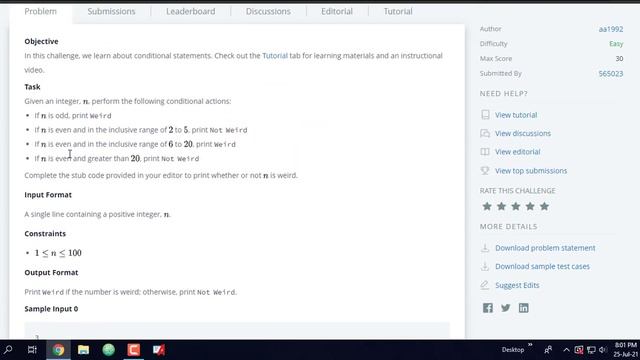640x360 pixels.
Task: Rate the challenge three stars
Action: point(516,206)
